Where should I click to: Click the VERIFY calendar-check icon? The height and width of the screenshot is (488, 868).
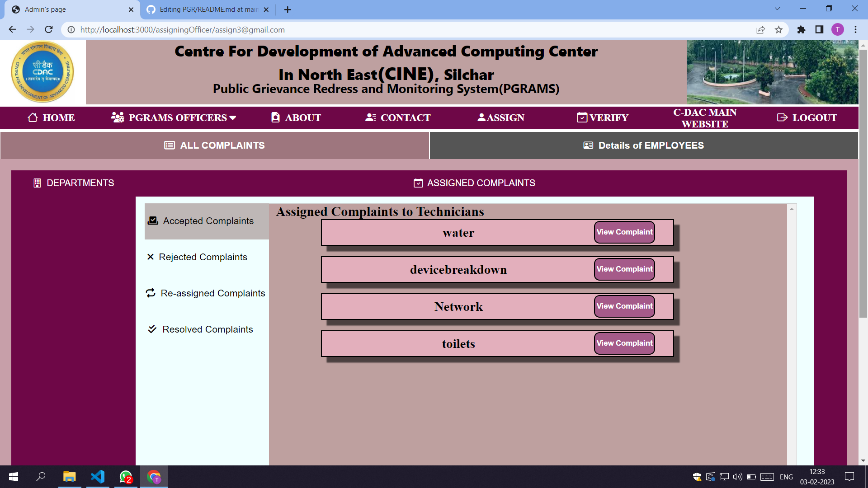582,117
